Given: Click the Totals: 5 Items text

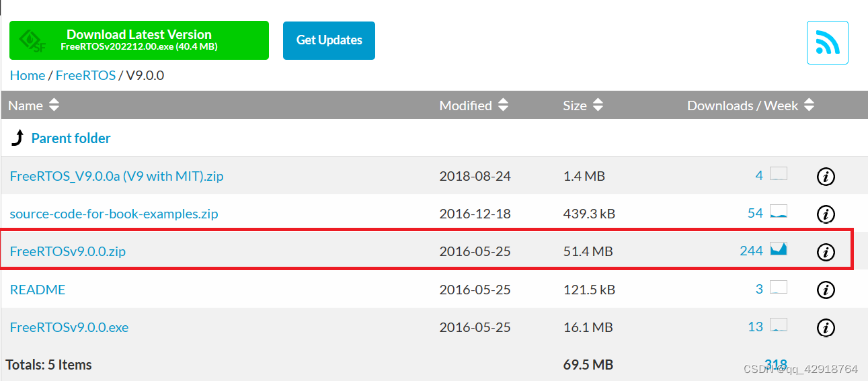Looking at the screenshot, I should pyautogui.click(x=49, y=365).
